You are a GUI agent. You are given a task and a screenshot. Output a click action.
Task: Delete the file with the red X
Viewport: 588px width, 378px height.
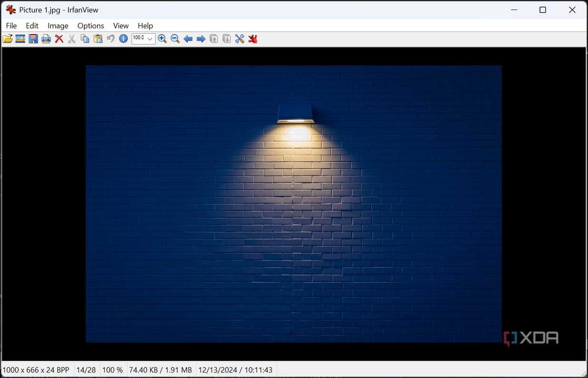[x=59, y=39]
